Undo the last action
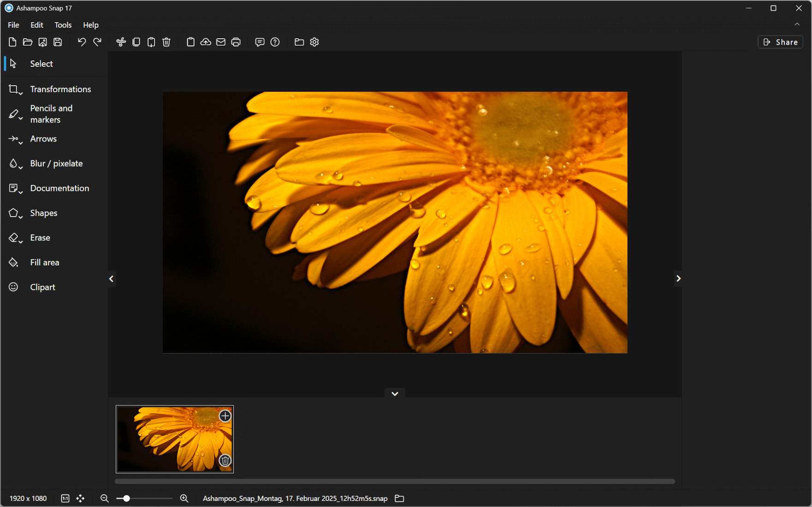Screen dimensions: 812x507 82,42
